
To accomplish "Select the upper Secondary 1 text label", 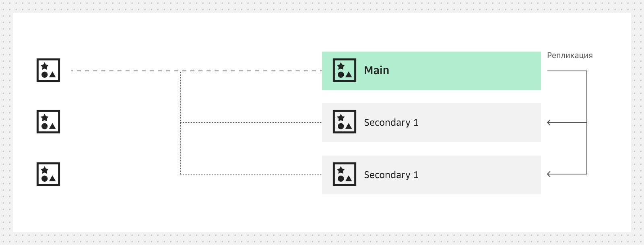I will pyautogui.click(x=391, y=122).
